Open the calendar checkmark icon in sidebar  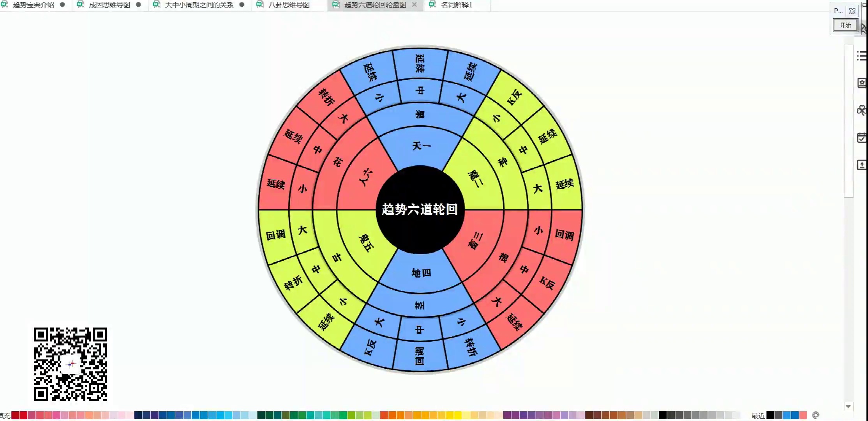point(862,138)
